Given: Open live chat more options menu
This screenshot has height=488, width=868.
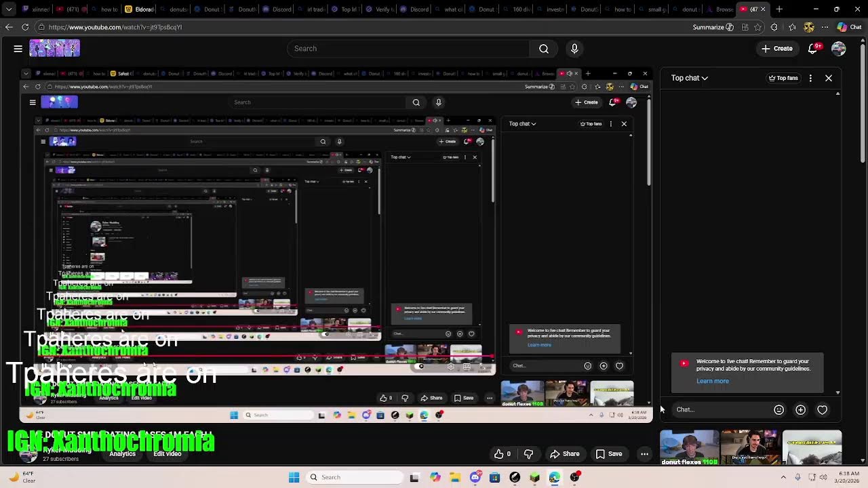Looking at the screenshot, I should click(x=810, y=78).
